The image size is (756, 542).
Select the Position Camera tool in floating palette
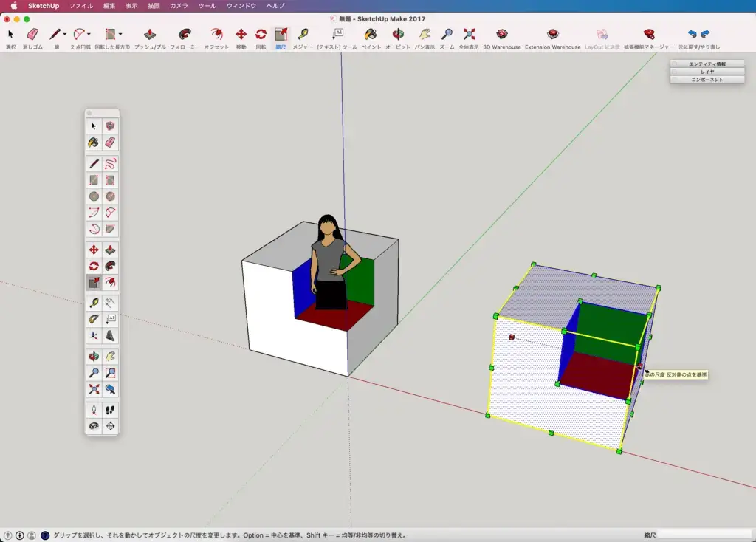(94, 410)
